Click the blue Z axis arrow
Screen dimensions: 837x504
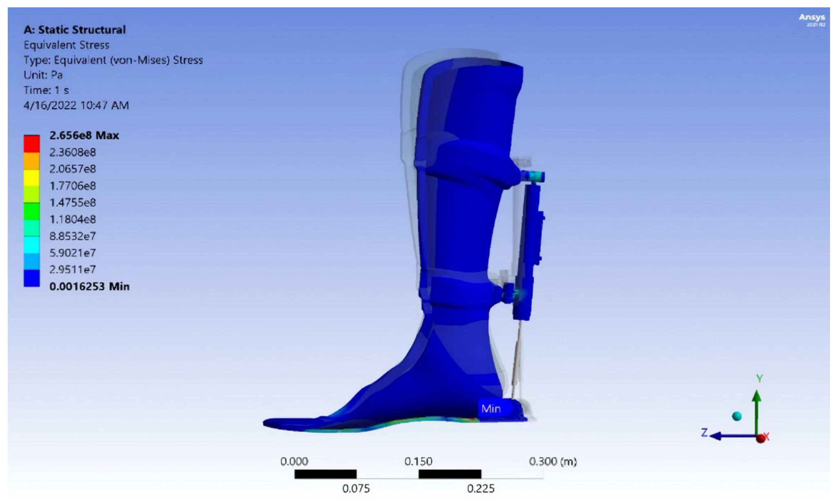727,436
